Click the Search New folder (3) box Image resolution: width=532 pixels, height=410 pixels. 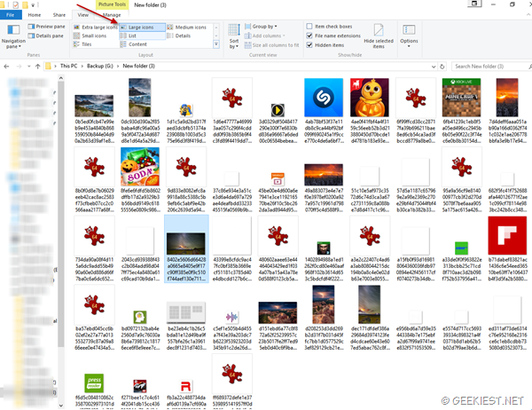click(x=488, y=66)
